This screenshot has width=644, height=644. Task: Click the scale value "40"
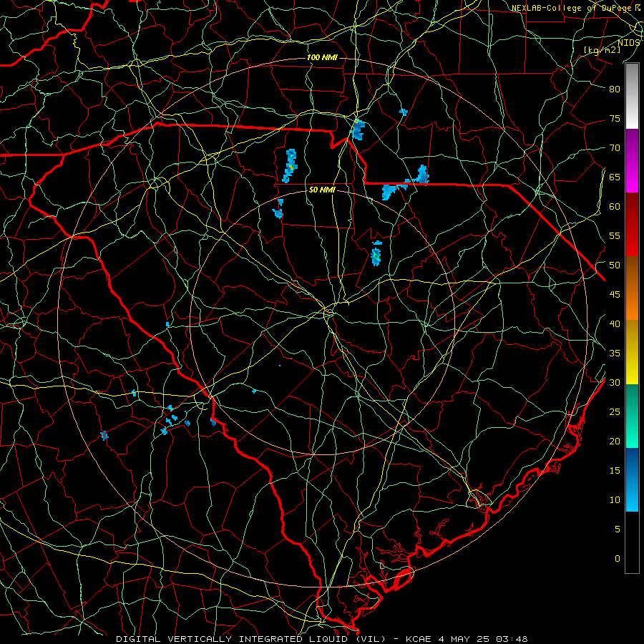pyautogui.click(x=615, y=324)
